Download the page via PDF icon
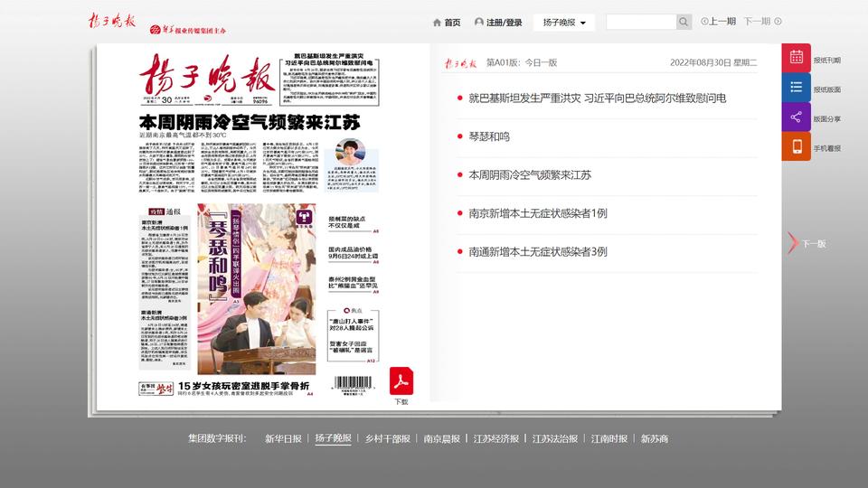 [x=401, y=380]
